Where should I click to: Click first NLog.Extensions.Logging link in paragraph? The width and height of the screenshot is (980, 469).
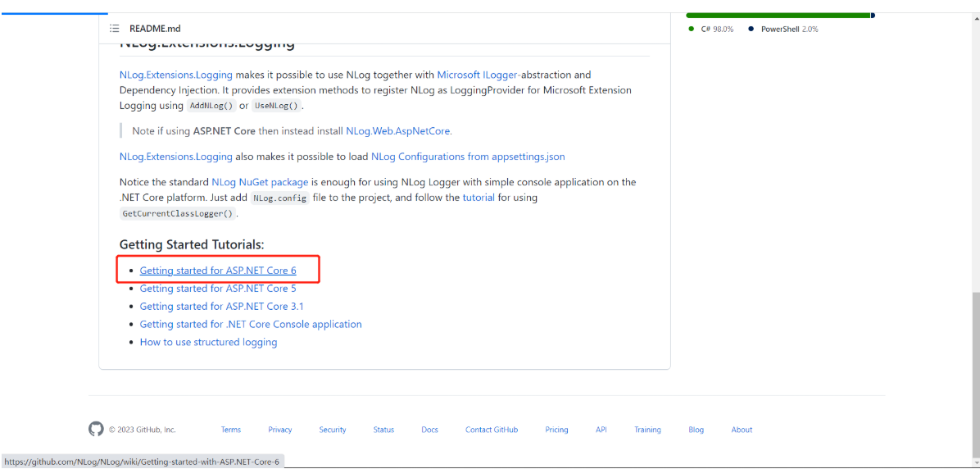pos(175,75)
